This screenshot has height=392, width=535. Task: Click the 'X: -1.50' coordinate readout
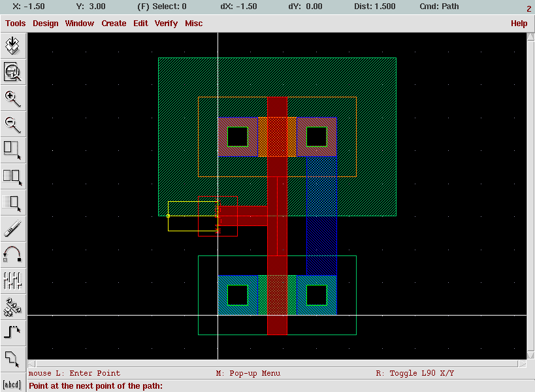(x=29, y=7)
